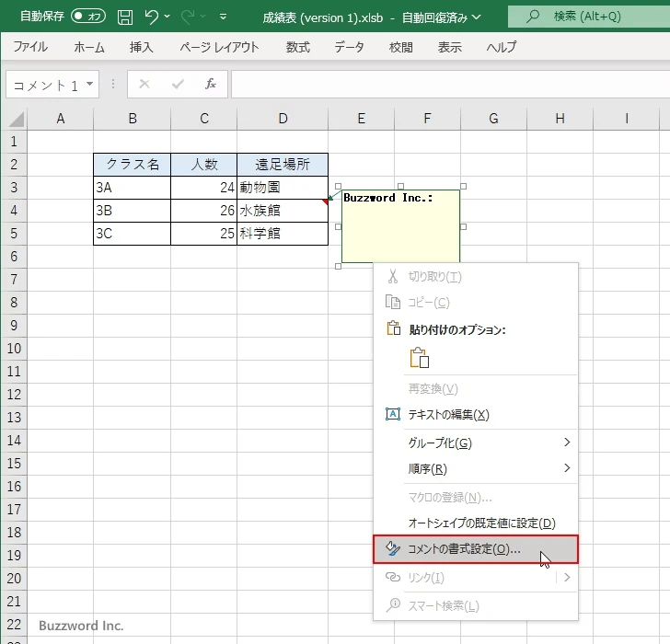
Task: Click the Save floppy disk icon
Action: 125,17
